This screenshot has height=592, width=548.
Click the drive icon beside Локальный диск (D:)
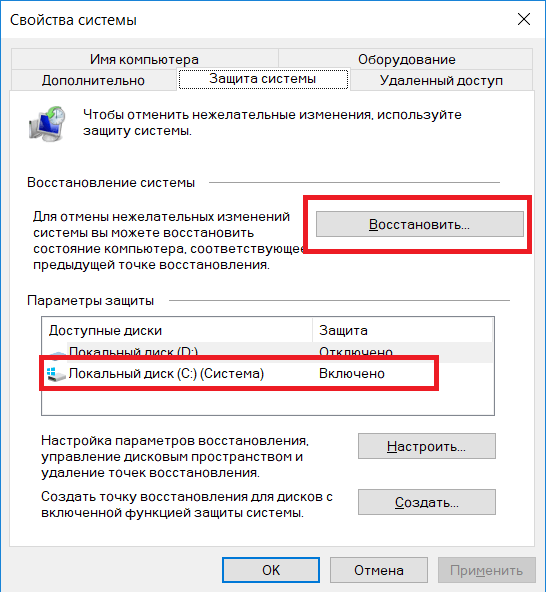coord(58,354)
